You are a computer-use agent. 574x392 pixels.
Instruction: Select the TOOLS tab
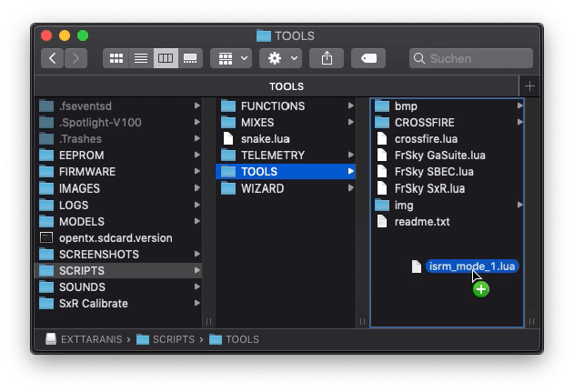click(287, 85)
